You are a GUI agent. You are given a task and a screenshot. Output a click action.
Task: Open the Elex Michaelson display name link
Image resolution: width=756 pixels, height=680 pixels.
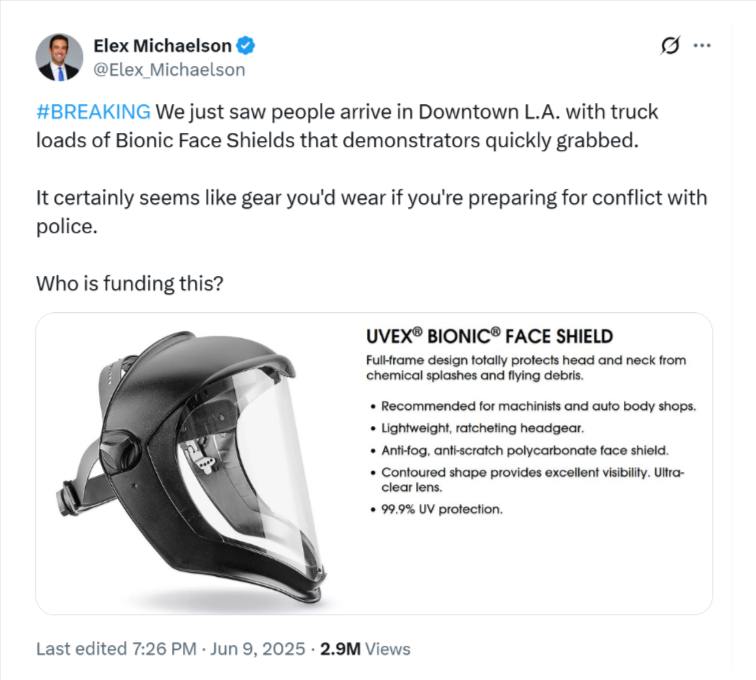[162, 46]
